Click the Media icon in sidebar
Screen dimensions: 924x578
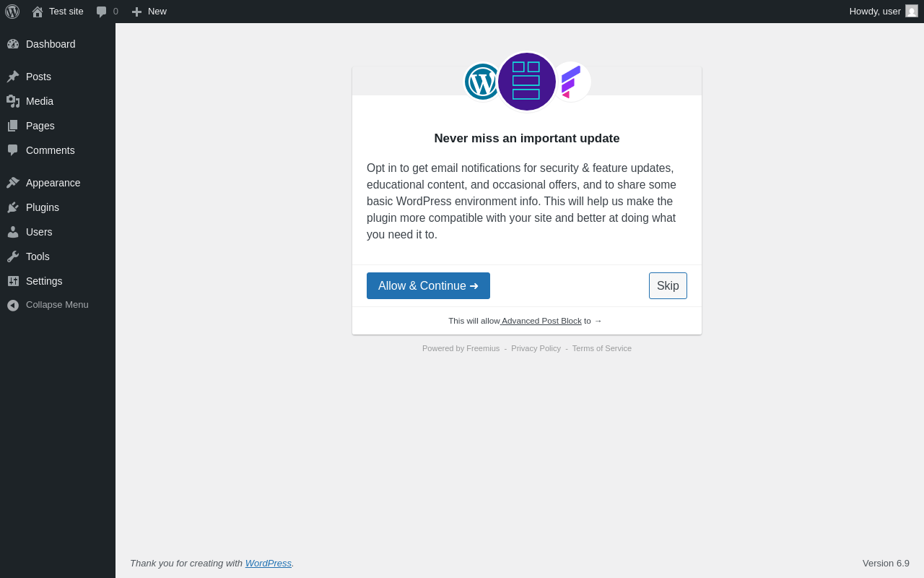(x=13, y=101)
